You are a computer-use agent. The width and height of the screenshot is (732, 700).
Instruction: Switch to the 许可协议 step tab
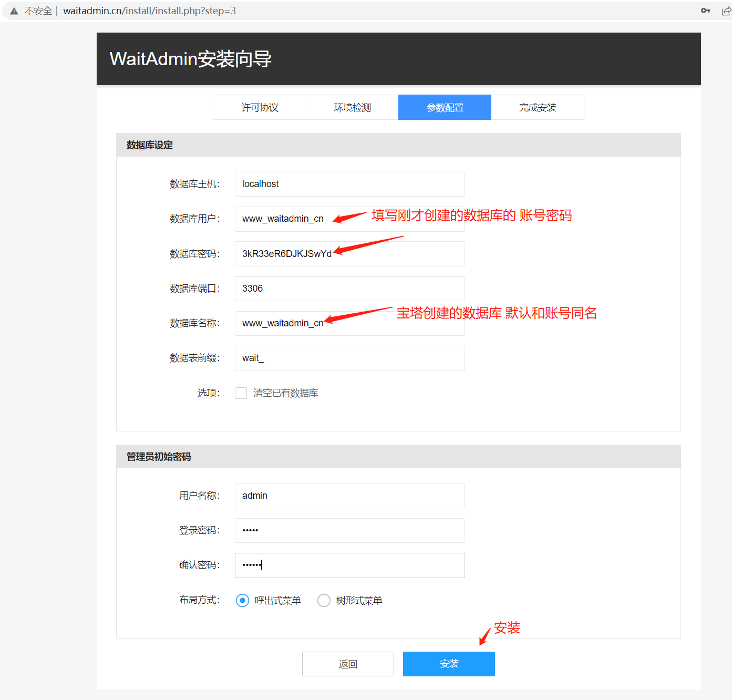[260, 107]
